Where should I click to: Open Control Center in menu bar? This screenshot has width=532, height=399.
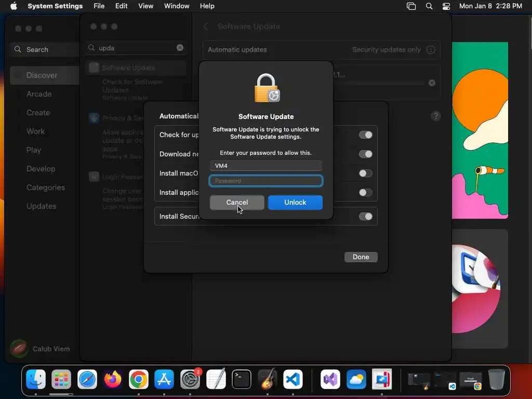click(446, 6)
